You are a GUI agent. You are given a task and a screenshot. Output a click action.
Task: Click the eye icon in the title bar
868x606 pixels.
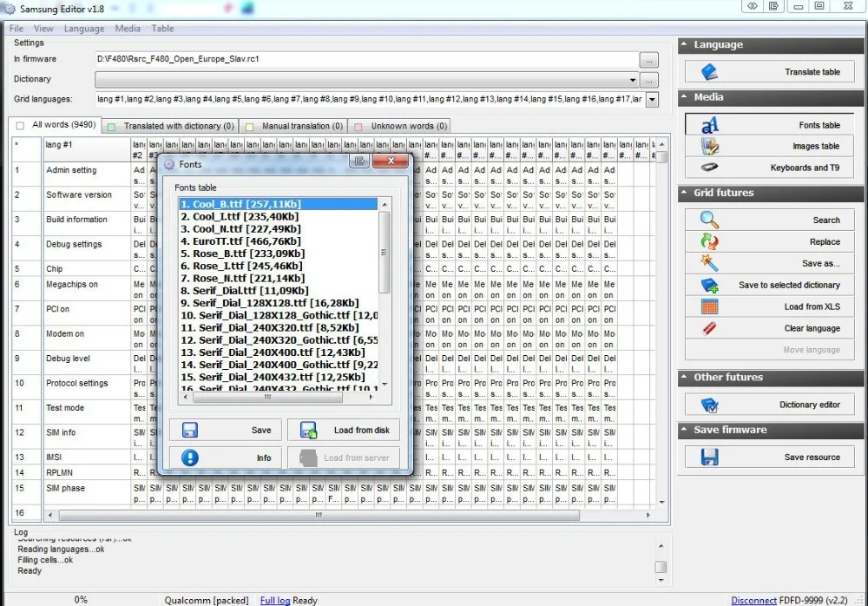[752, 6]
